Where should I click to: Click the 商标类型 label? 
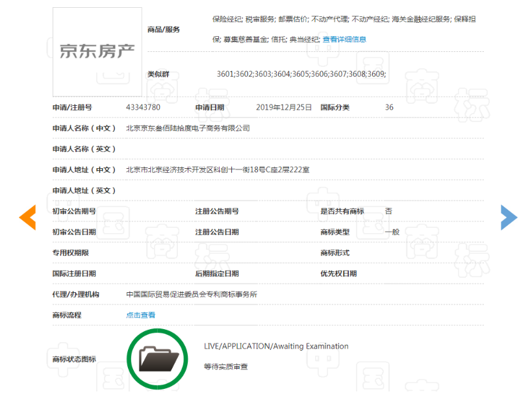(x=335, y=232)
